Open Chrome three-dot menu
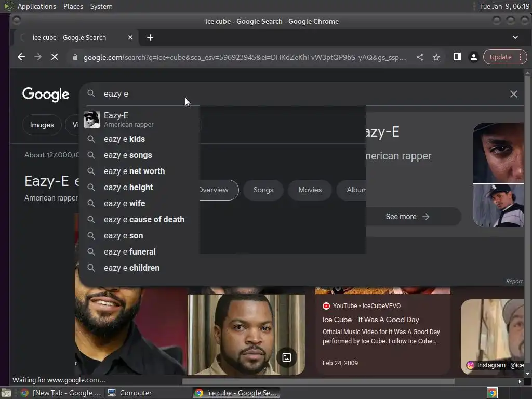Screen dimensions: 532x399 [521, 57]
